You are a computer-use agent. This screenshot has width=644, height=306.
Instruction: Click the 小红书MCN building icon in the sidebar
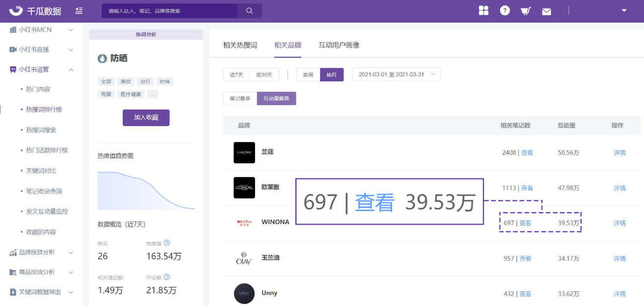(13, 30)
